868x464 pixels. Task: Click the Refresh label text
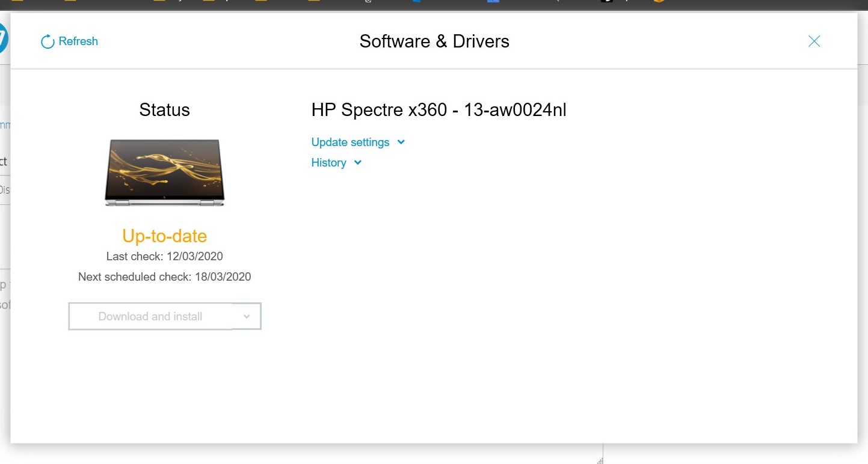[x=78, y=41]
